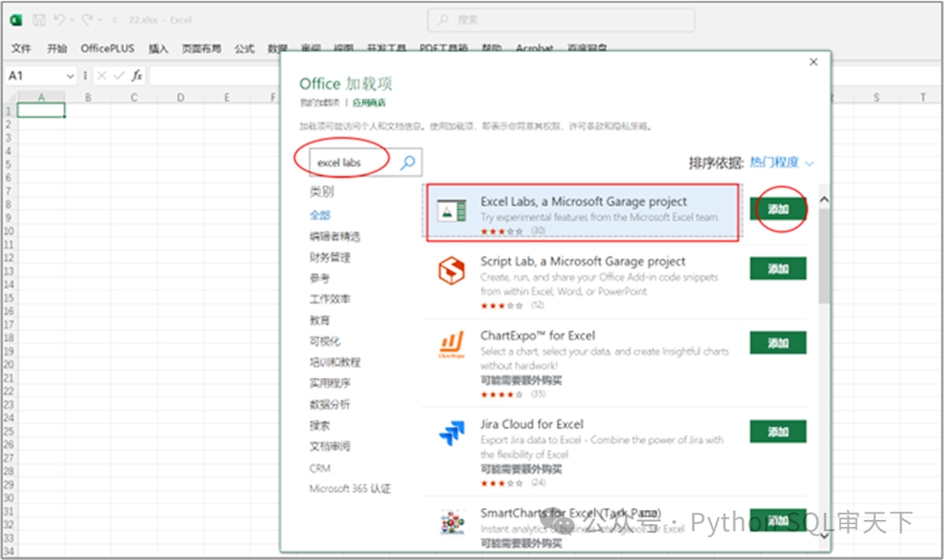The image size is (944, 560).
Task: Add the Jira Cloud for Excel add-in
Action: coord(778,432)
